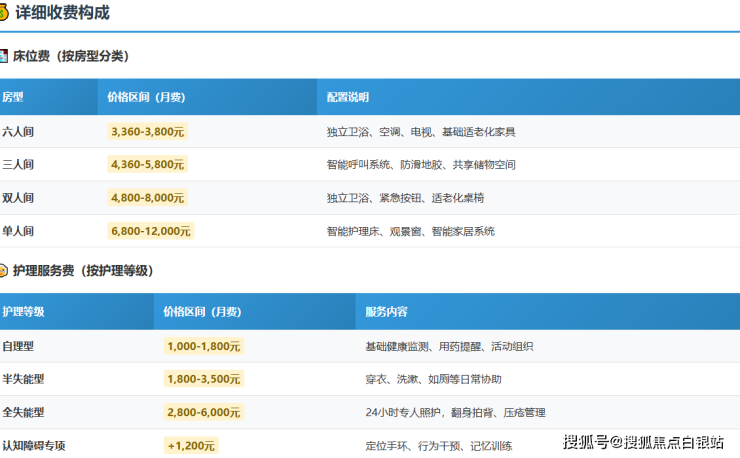Click the money bag icon beside 详细收费构成
The height and width of the screenshot is (458, 740).
(x=3, y=14)
